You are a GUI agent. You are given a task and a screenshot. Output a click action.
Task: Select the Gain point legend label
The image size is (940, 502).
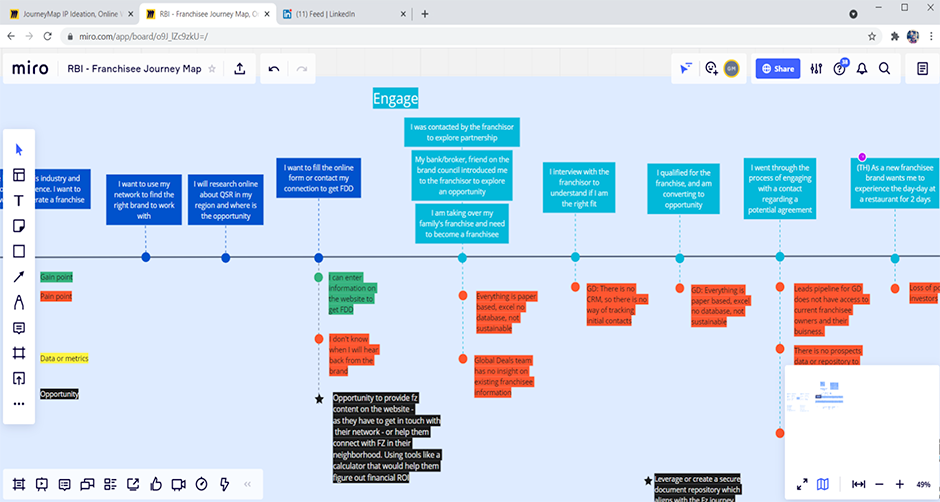56,277
